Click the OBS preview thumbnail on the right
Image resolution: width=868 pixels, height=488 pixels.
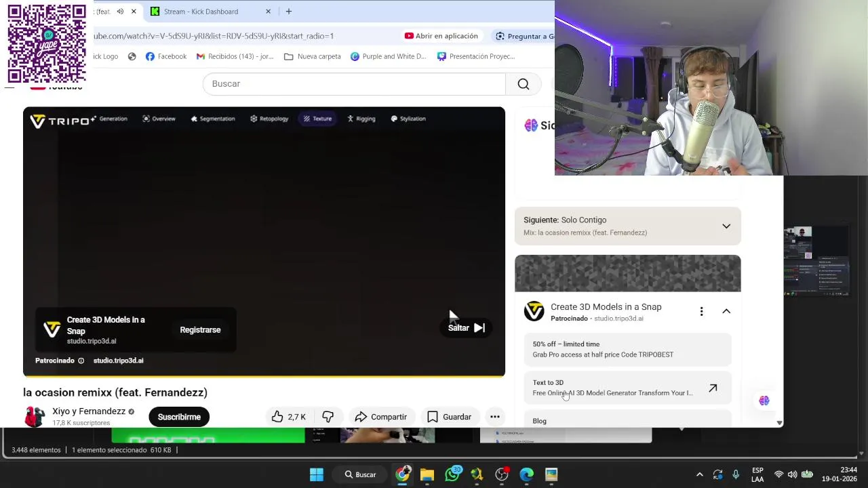coord(816,262)
